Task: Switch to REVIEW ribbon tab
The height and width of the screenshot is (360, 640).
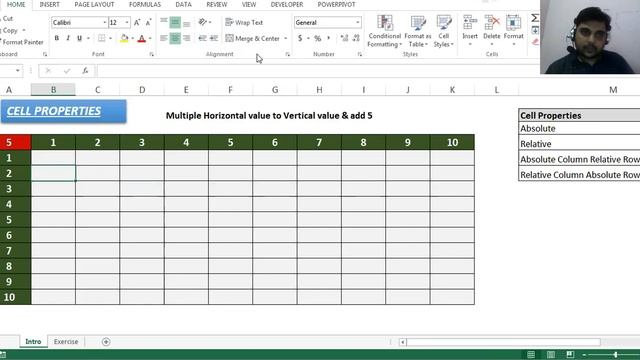Action: 217,4
